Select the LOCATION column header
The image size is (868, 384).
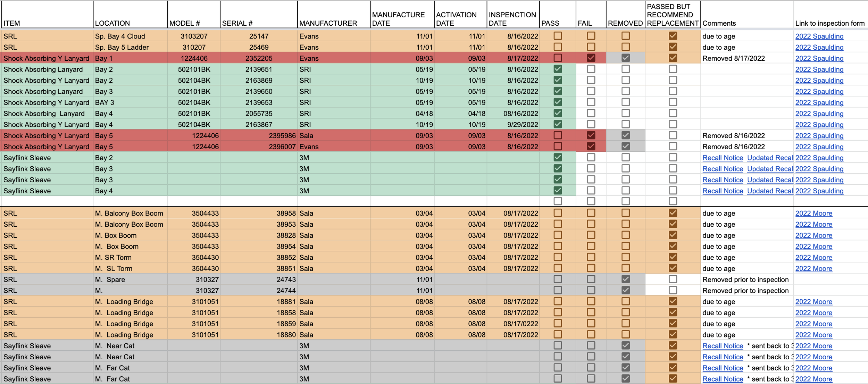coord(131,15)
